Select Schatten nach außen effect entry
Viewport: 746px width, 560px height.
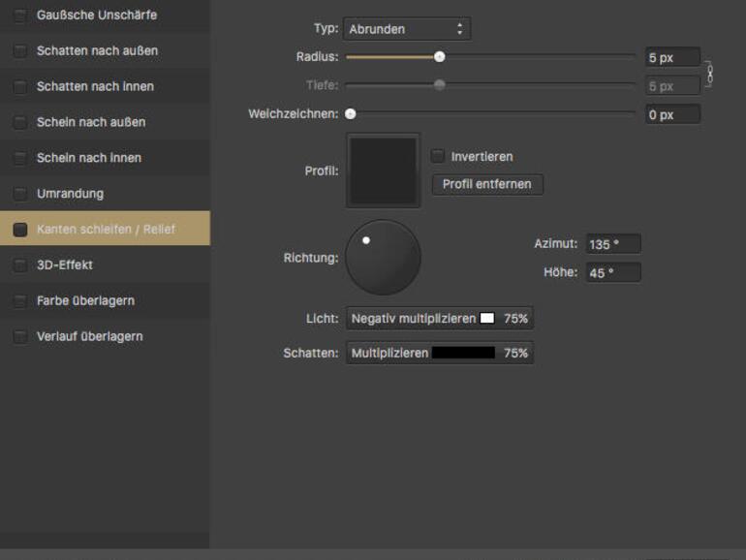[105, 51]
